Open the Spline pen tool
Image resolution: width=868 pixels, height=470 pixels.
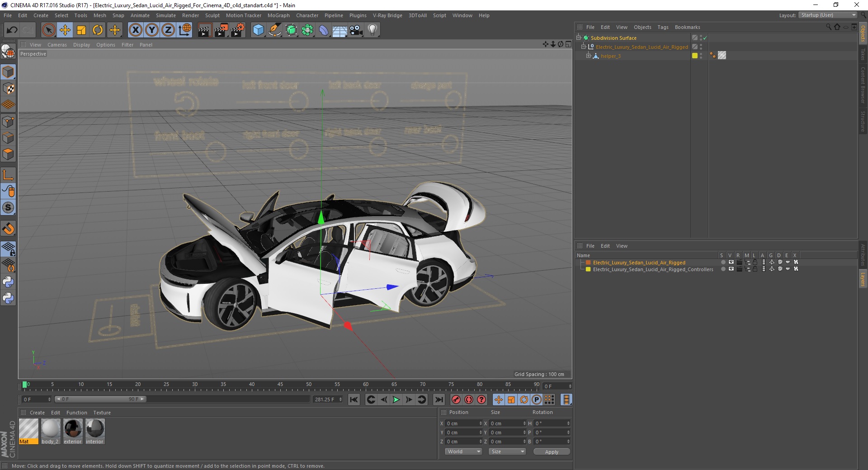coord(274,30)
